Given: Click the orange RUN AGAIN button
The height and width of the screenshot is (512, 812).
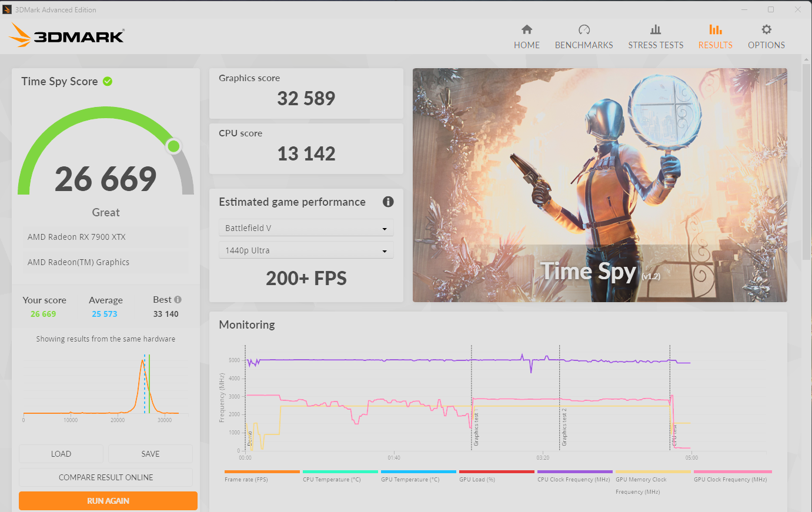Looking at the screenshot, I should [108, 501].
